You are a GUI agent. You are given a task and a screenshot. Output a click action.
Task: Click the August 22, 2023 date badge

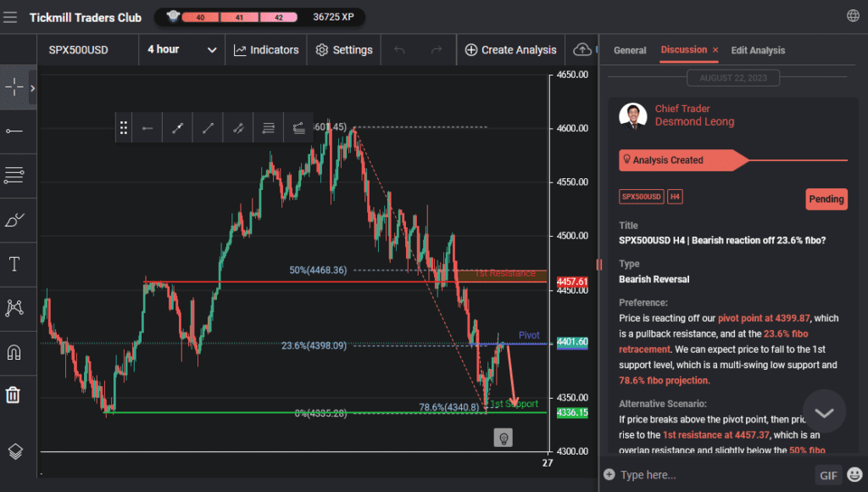pyautogui.click(x=733, y=78)
